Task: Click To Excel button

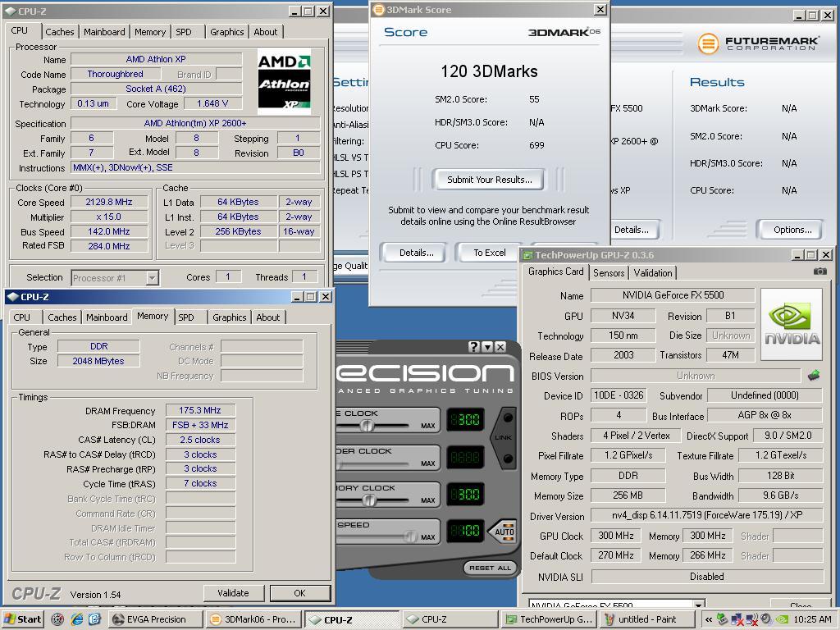Action: coord(489,253)
